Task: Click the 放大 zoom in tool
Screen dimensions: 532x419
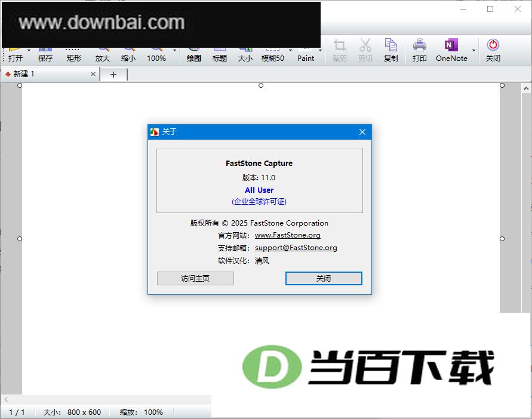Action: click(x=103, y=54)
